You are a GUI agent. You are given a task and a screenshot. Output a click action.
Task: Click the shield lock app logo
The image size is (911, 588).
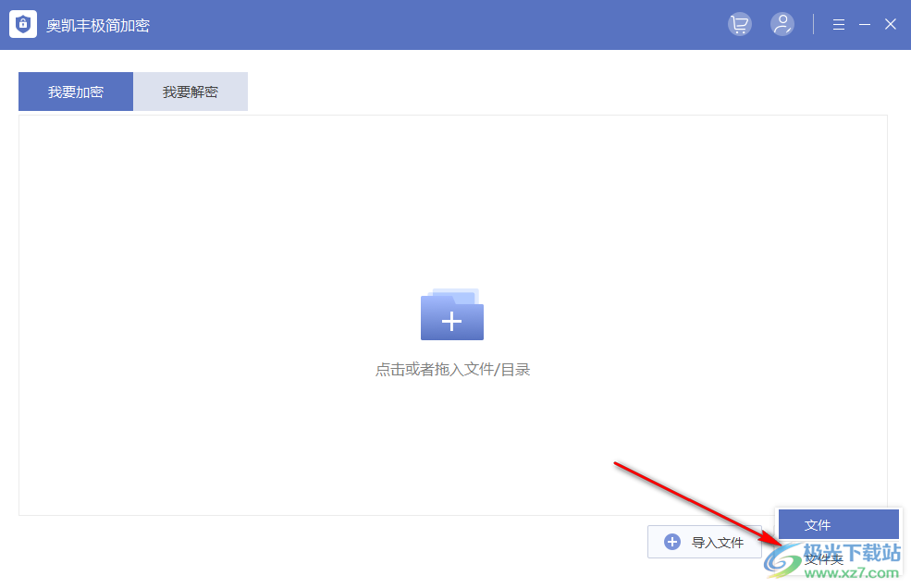click(x=23, y=24)
